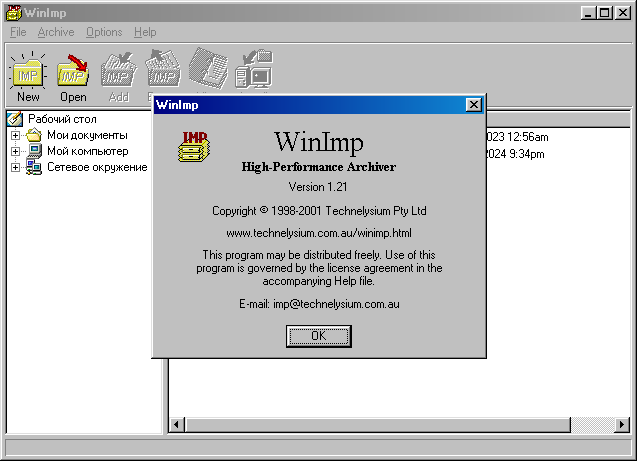Click the Мой компьютер computer icon

click(34, 151)
